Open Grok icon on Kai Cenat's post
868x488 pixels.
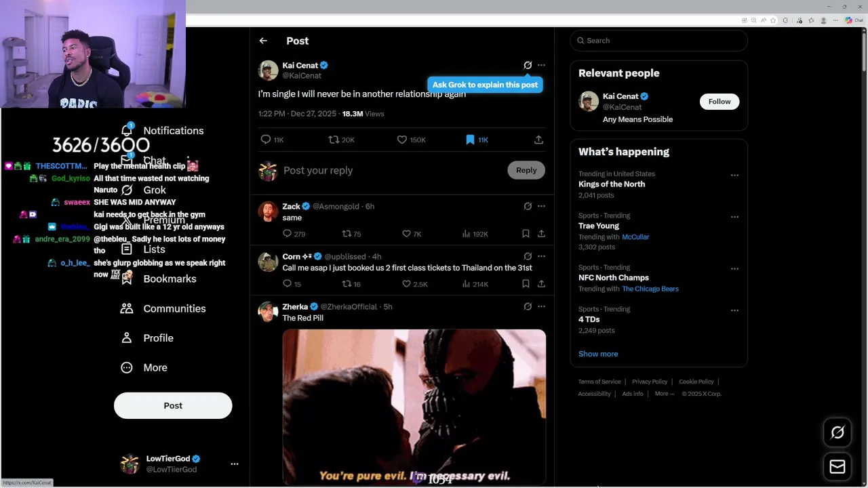pyautogui.click(x=528, y=65)
